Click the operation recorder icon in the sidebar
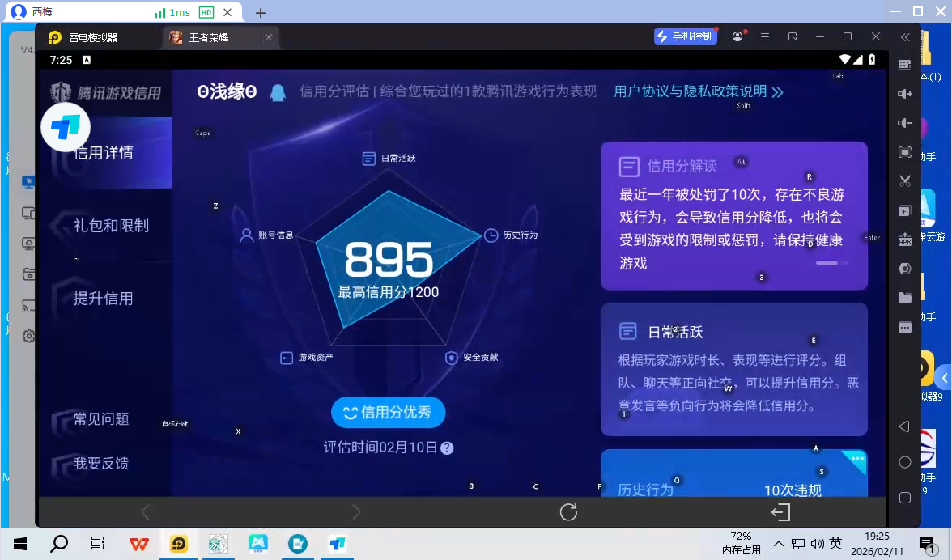The height and width of the screenshot is (560, 952). click(905, 268)
